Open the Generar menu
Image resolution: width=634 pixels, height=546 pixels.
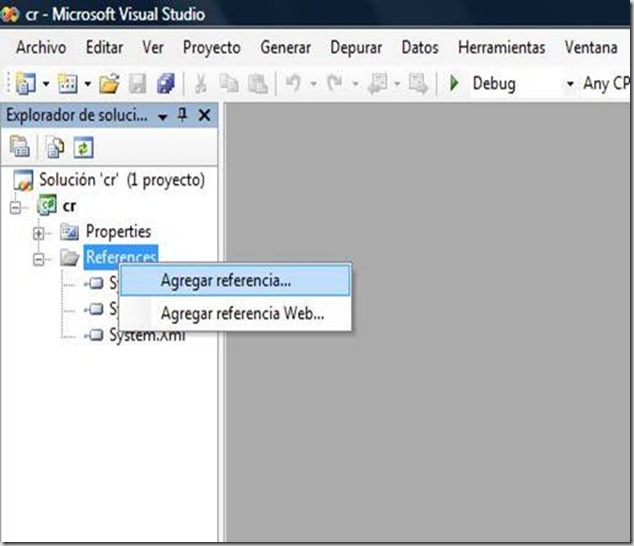coord(286,48)
